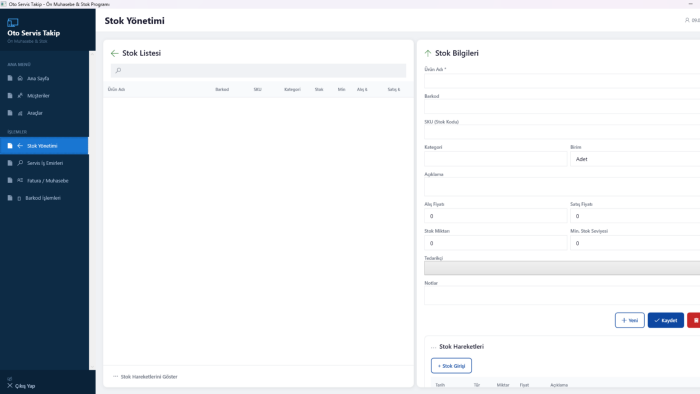
Task: Click the Kaydet save button
Action: coord(666,320)
